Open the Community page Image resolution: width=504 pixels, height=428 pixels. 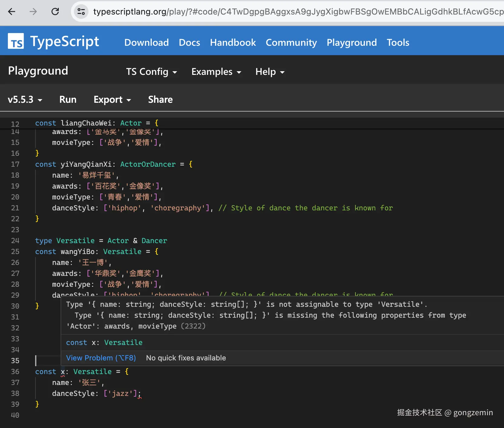click(x=291, y=42)
